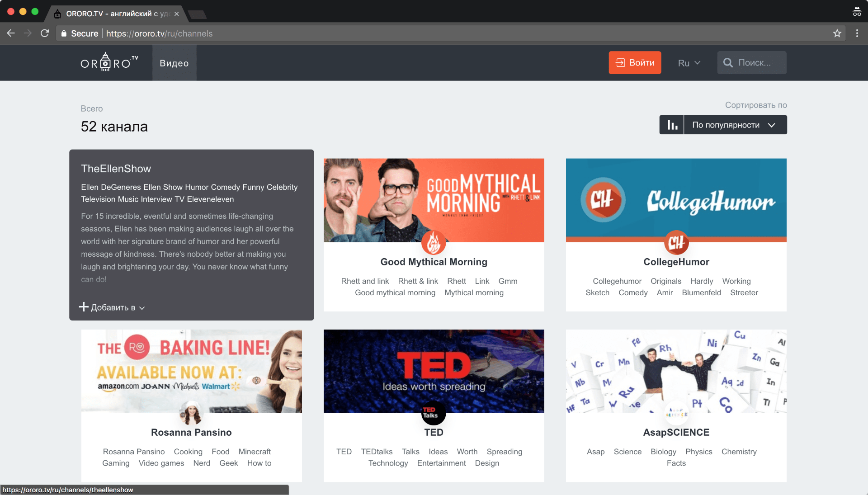The image size is (868, 495).
Task: Click the address bar URL
Action: pos(159,33)
